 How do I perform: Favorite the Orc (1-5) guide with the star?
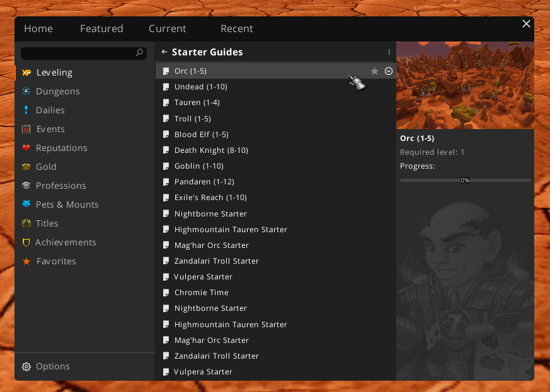tap(375, 71)
